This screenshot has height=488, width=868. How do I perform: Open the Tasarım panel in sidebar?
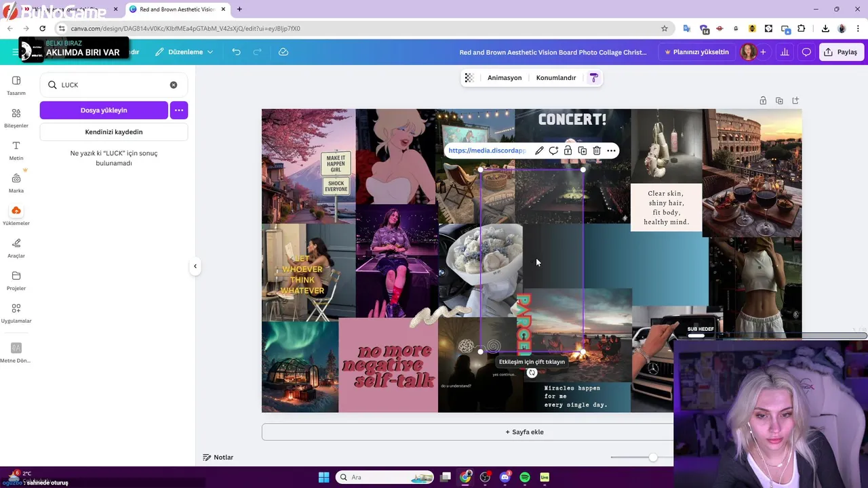pyautogui.click(x=16, y=85)
